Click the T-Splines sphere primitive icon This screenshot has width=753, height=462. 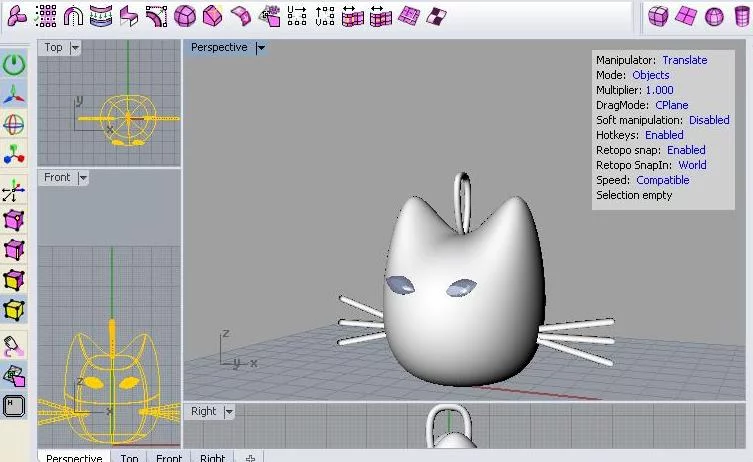pos(714,16)
